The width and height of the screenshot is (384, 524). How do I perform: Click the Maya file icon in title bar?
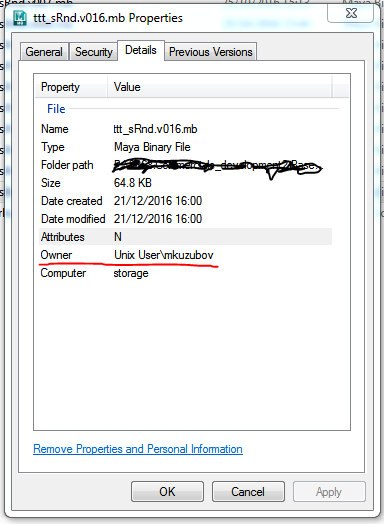[20, 18]
